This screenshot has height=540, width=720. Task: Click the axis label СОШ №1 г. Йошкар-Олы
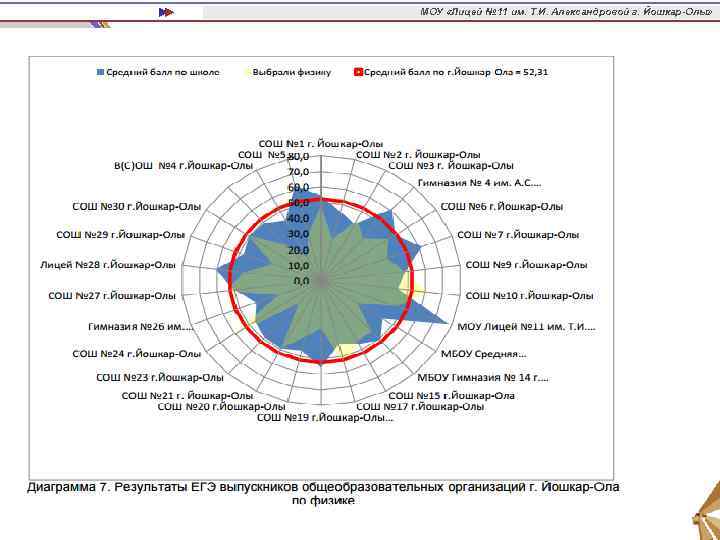321,143
